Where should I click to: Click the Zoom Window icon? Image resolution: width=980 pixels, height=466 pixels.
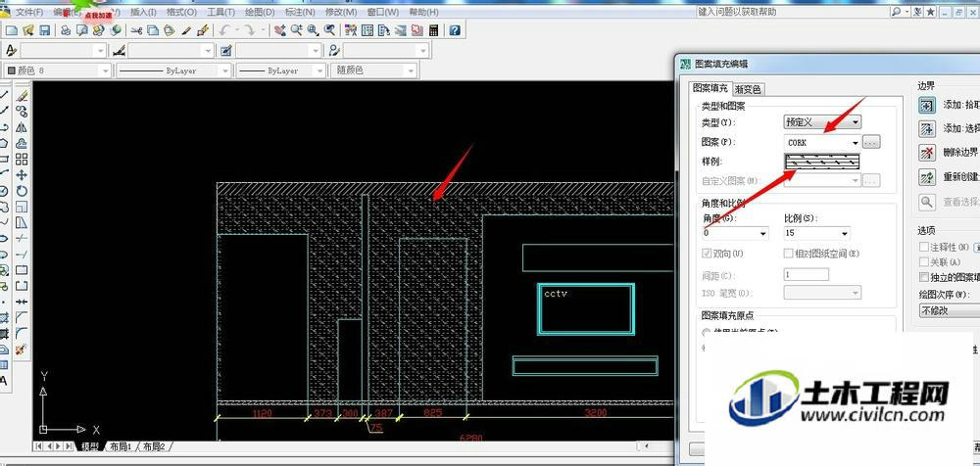click(313, 30)
